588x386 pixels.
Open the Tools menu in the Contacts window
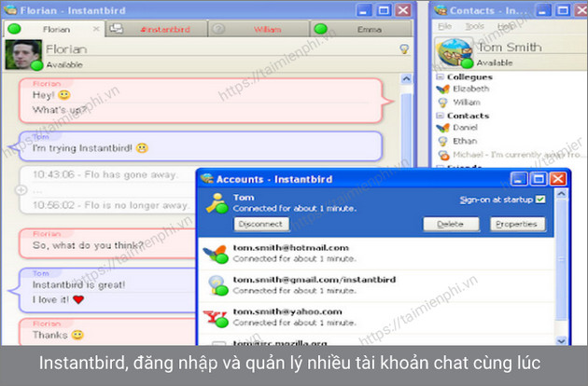(x=474, y=28)
